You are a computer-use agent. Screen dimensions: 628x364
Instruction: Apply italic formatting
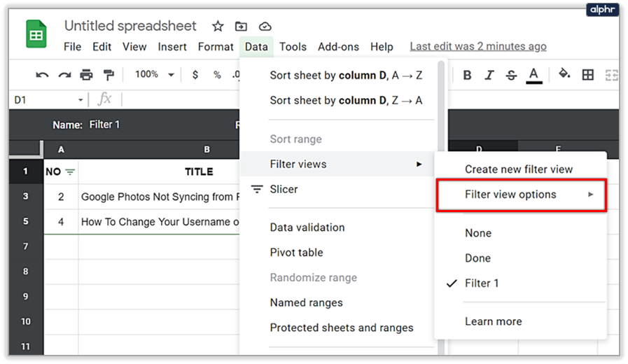489,75
